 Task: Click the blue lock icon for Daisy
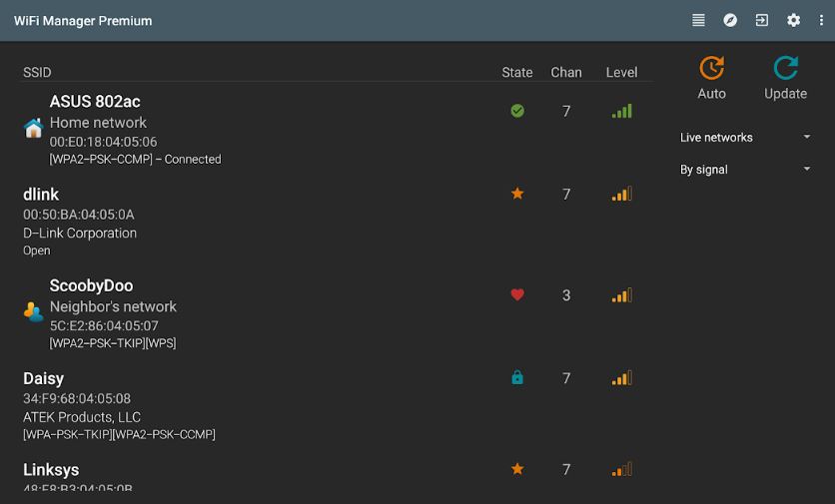pyautogui.click(x=517, y=377)
